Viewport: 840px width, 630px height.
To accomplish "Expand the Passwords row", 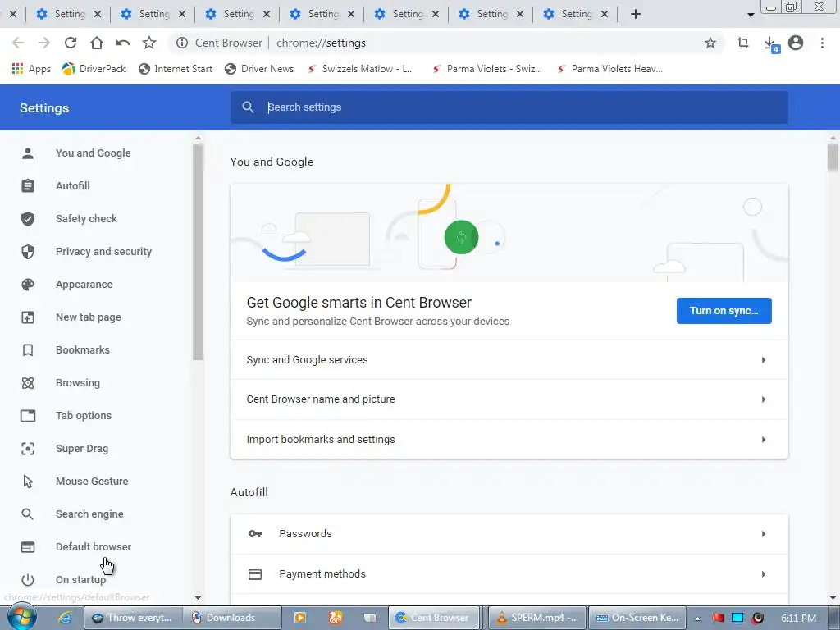I will [509, 534].
